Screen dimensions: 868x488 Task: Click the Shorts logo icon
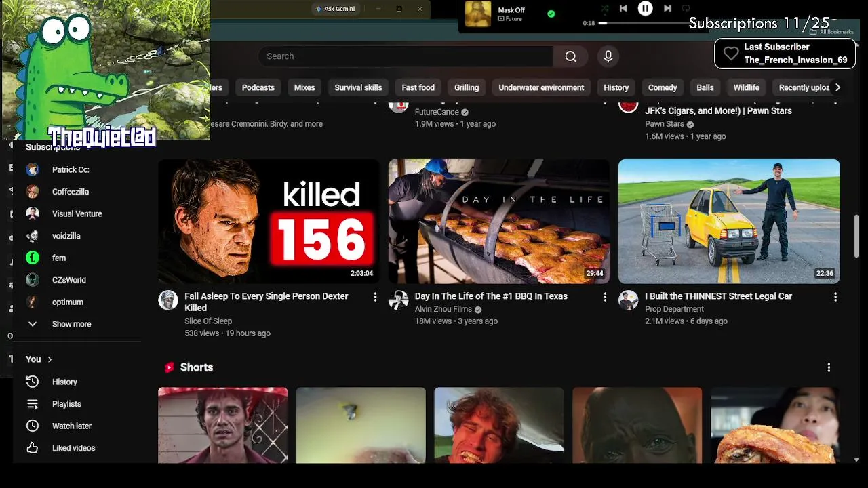point(169,367)
